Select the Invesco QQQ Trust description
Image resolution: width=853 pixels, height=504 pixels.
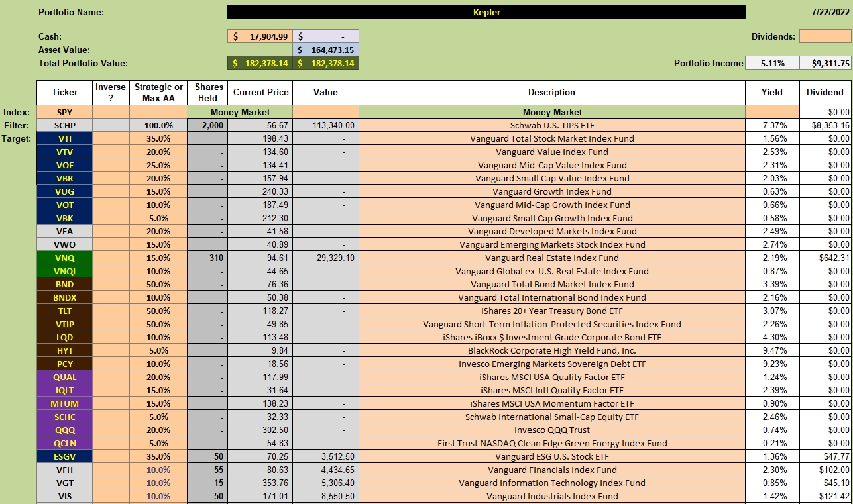[551, 430]
